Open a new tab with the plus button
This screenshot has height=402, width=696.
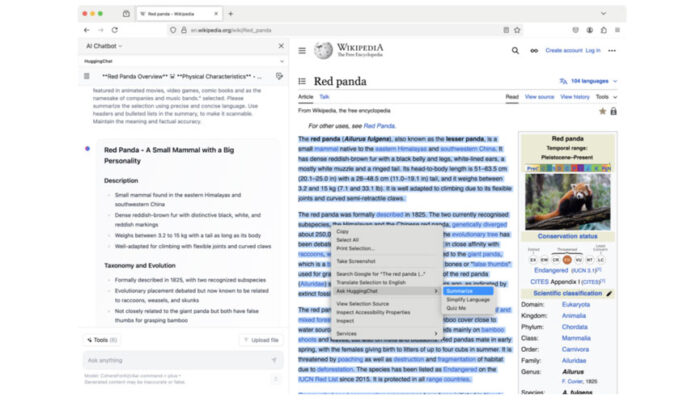[231, 14]
